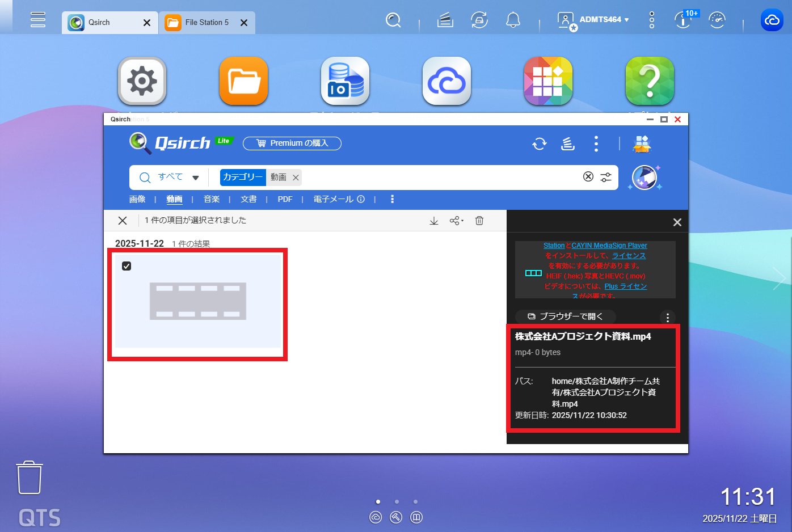The width and height of the screenshot is (792, 532).
Task: Expand the すべて search scope dropdown
Action: [195, 178]
